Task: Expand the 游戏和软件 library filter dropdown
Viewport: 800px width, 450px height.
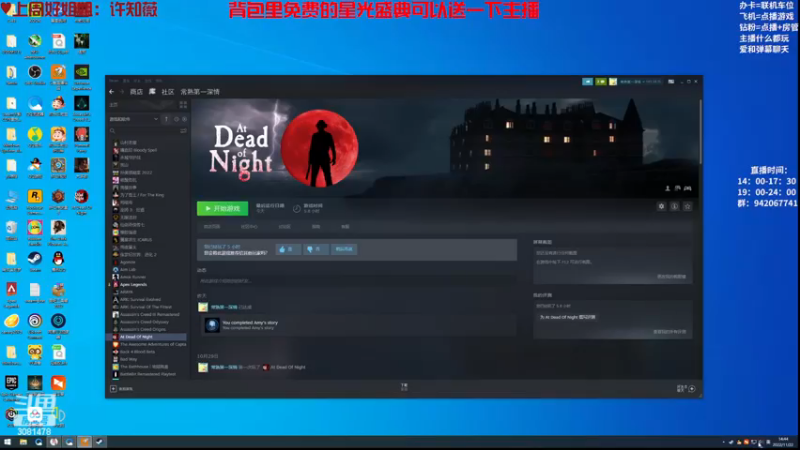Action: click(134, 119)
